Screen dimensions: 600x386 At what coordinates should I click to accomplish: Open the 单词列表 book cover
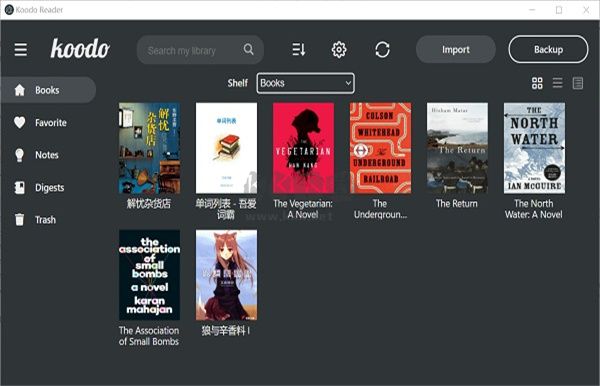[226, 148]
